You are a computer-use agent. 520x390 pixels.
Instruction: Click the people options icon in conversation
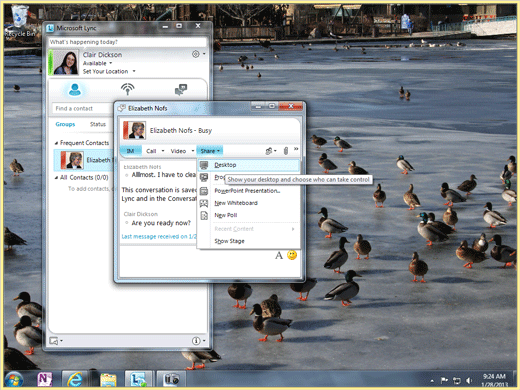pyautogui.click(x=269, y=151)
